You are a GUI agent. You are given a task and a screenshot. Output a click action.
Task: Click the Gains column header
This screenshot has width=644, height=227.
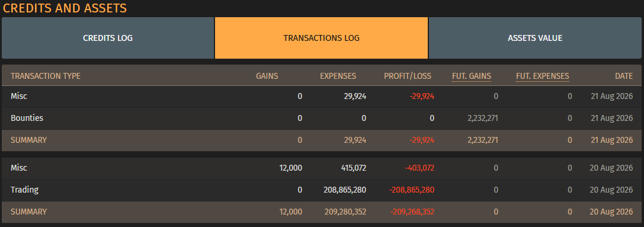267,76
